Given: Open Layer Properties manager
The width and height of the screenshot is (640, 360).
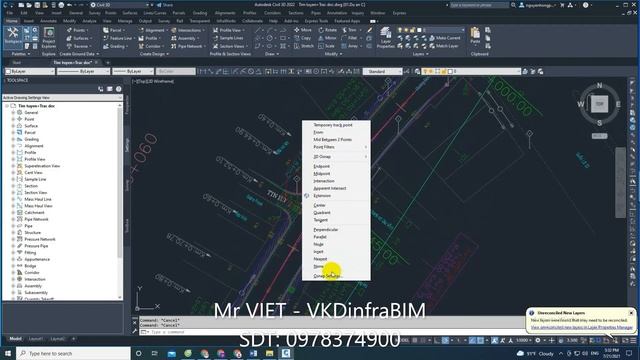Looking at the screenshot, I should point(385,38).
